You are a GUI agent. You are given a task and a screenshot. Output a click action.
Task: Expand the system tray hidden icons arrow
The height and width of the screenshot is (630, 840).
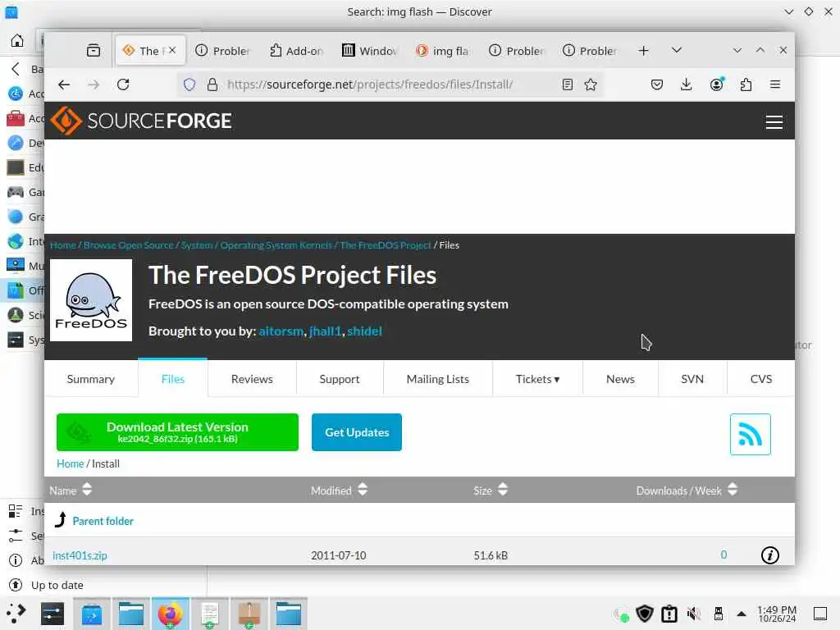point(742,614)
